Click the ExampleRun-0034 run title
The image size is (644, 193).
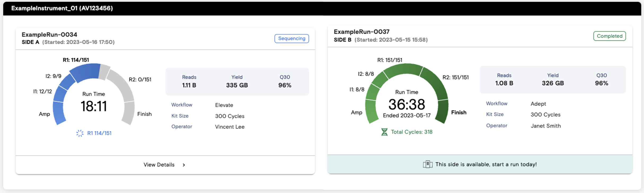[x=49, y=35]
